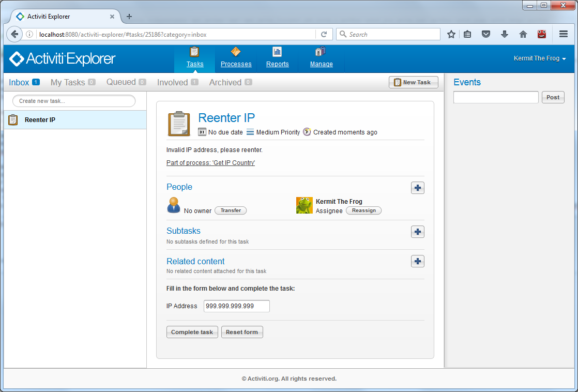Open Firefox downloads arrow icon
This screenshot has width=578, height=392.
coord(505,34)
